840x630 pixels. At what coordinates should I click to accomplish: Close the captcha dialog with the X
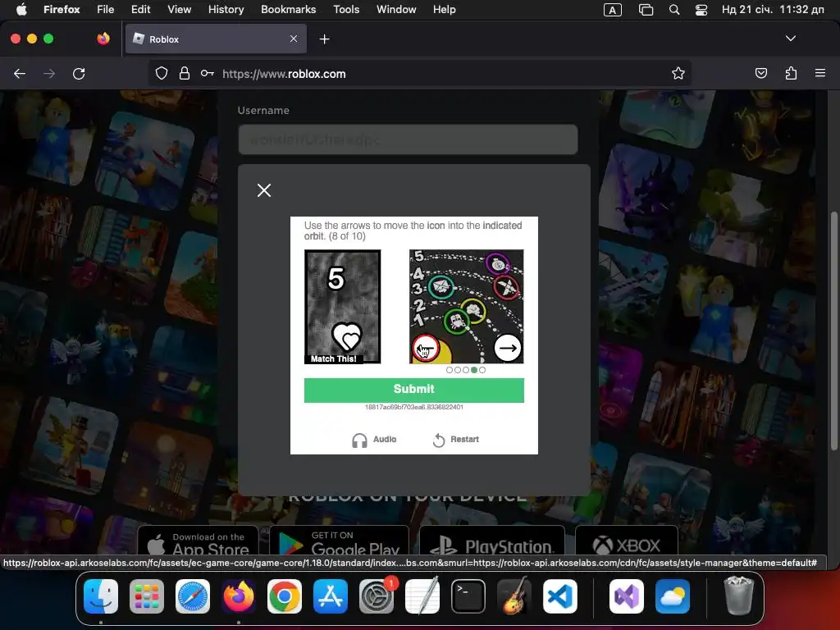pos(264,190)
